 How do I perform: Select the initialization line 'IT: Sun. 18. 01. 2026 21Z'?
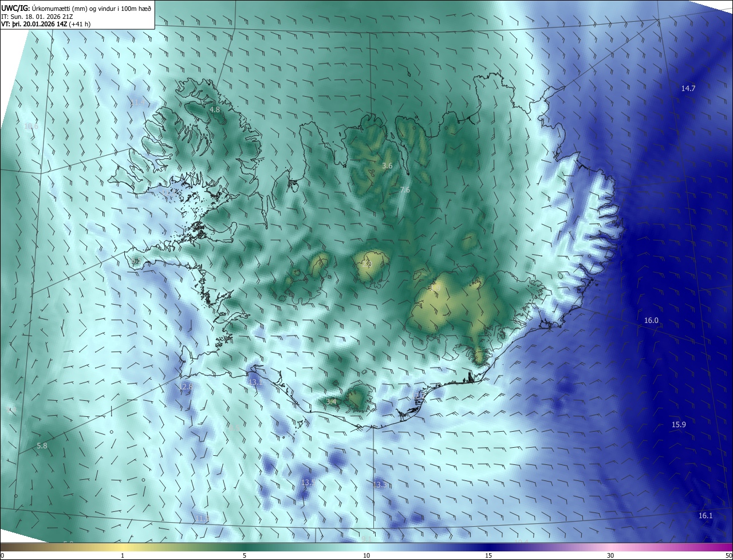[x=36, y=16]
